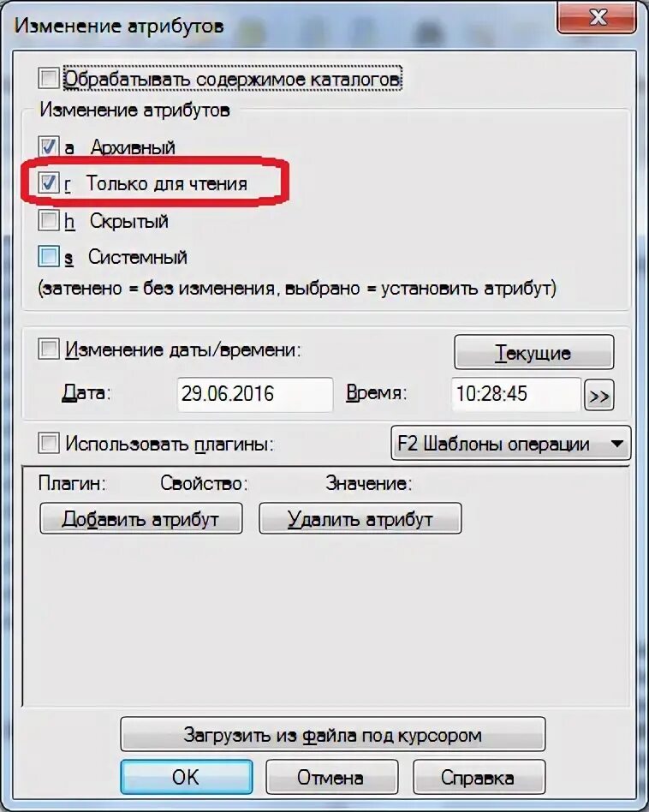The image size is (649, 812).
Task: Enable Изменение даты/времени checkbox
Action: 49,349
